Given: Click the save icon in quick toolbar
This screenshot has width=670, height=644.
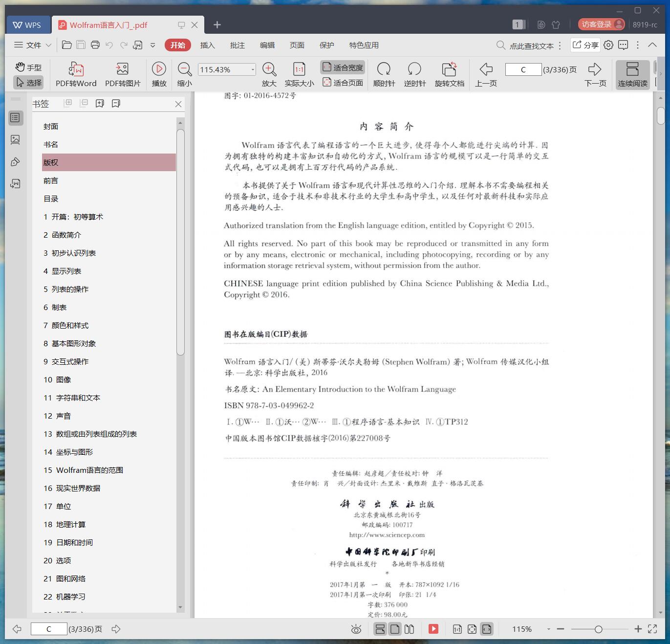Looking at the screenshot, I should [x=81, y=45].
